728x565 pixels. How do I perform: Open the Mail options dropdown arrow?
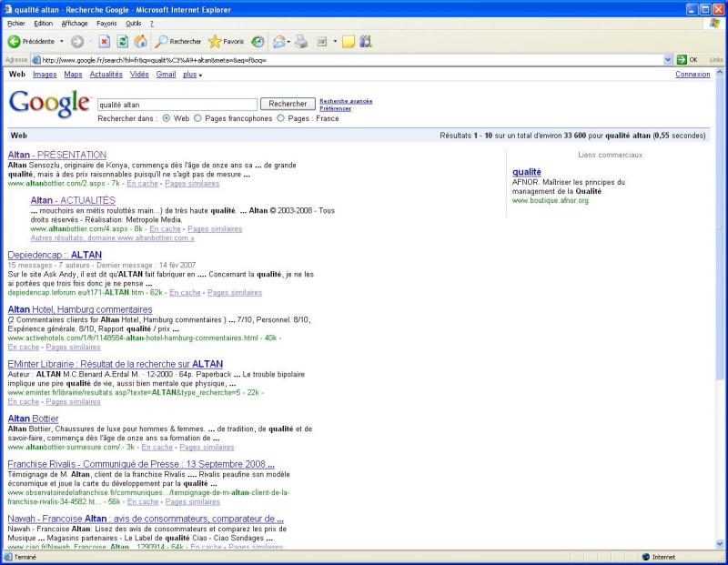point(288,41)
